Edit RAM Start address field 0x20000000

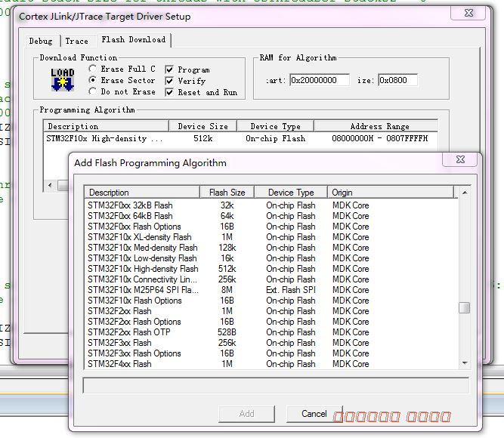320,80
